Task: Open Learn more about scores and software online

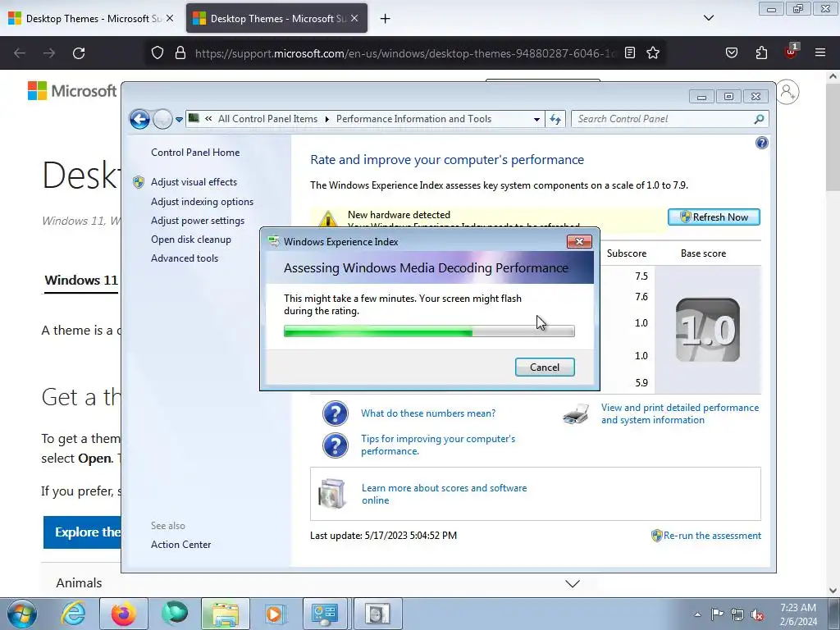Action: coord(444,494)
